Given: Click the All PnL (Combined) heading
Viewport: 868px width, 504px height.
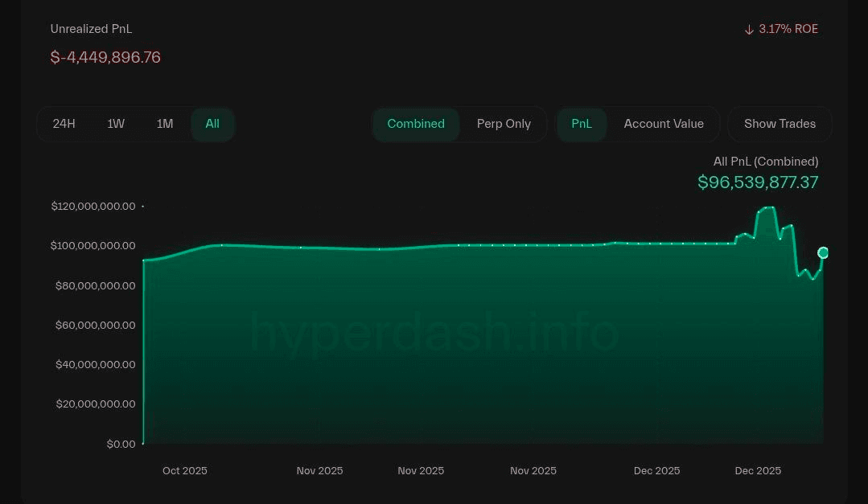Looking at the screenshot, I should [766, 162].
